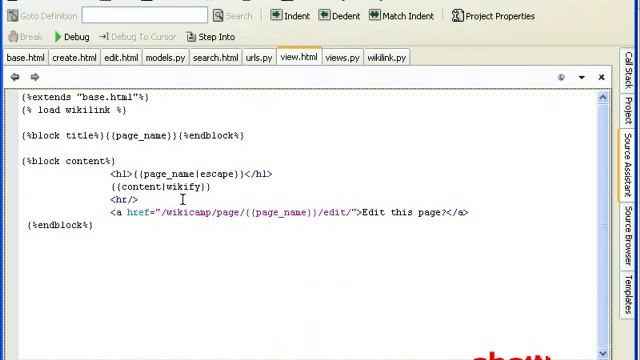Click the Step Into label
The height and width of the screenshot is (360, 640).
[217, 37]
